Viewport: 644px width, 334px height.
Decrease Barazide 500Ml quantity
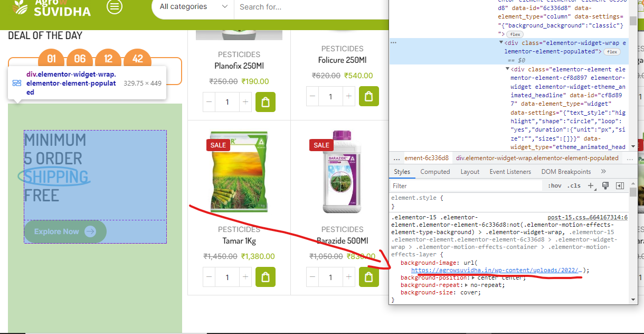[312, 277]
